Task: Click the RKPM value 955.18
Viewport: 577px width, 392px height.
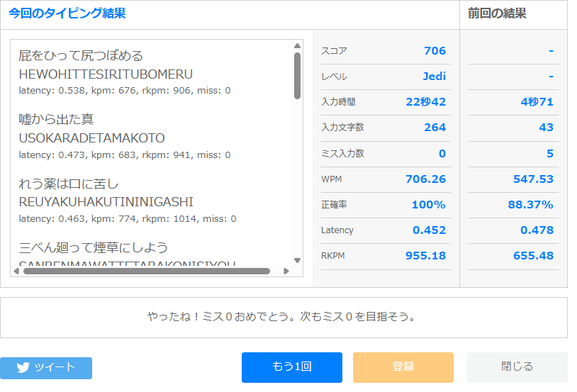Action: 425,255
